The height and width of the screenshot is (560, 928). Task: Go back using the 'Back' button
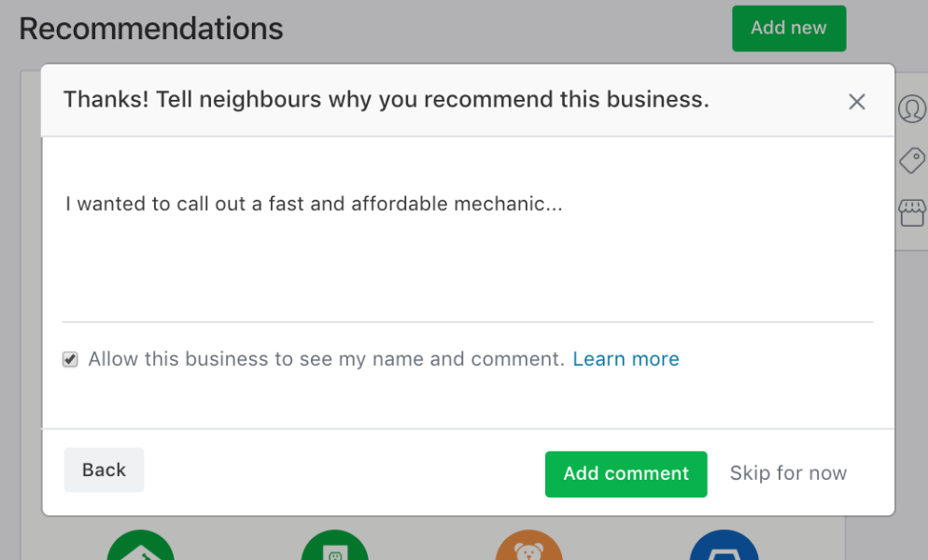104,470
